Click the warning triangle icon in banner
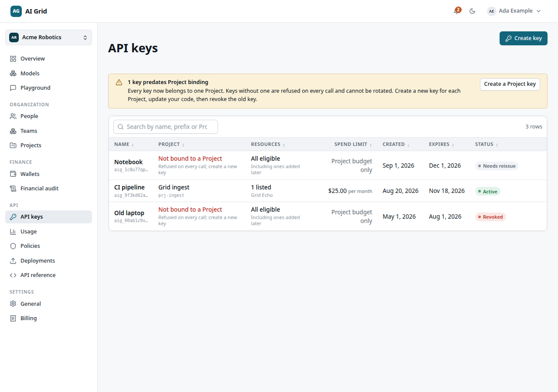The width and height of the screenshot is (558, 392). tap(119, 82)
